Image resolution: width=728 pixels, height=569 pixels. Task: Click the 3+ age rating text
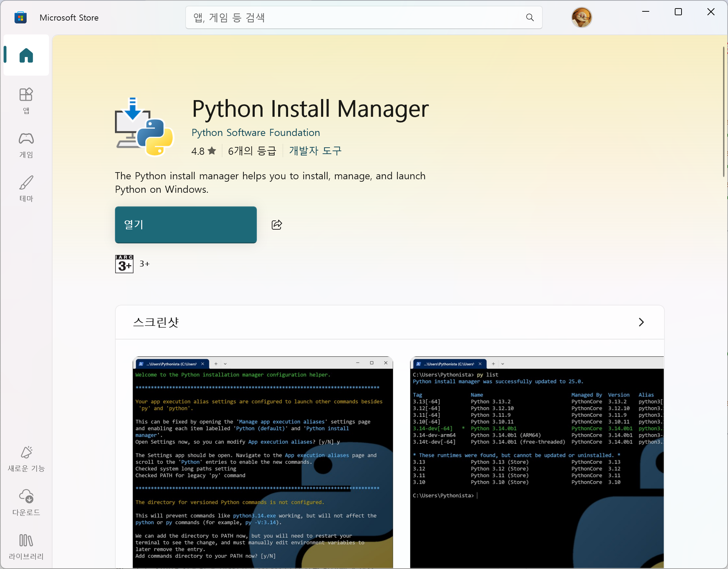(144, 264)
